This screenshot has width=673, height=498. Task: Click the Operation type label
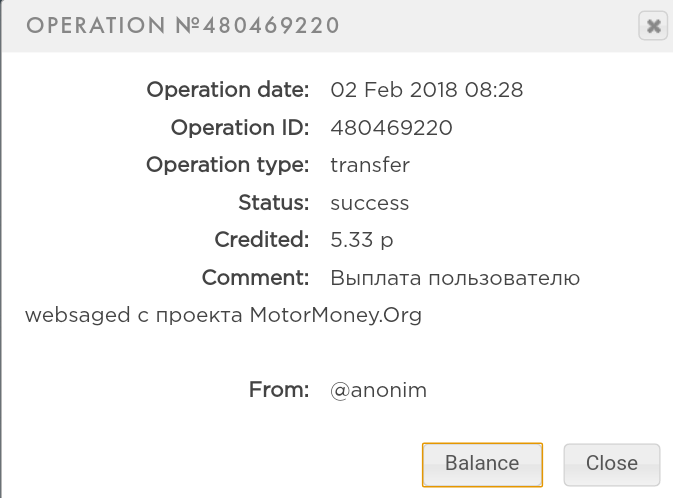tap(228, 165)
